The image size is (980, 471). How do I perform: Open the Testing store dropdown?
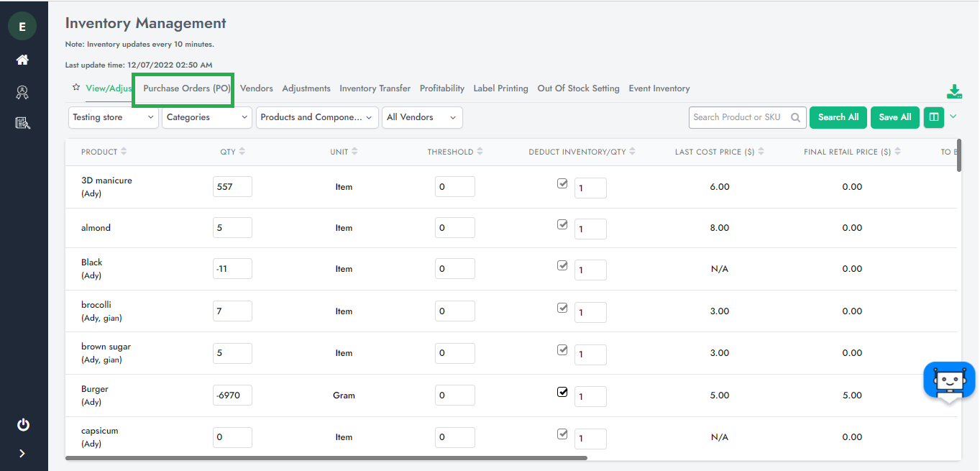point(114,117)
